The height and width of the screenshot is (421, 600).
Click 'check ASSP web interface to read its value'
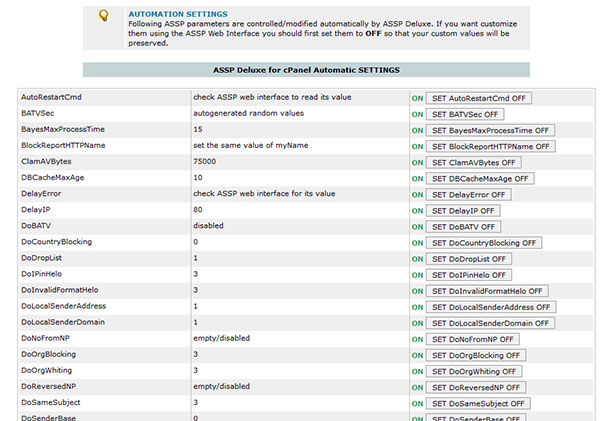pyautogui.click(x=272, y=97)
